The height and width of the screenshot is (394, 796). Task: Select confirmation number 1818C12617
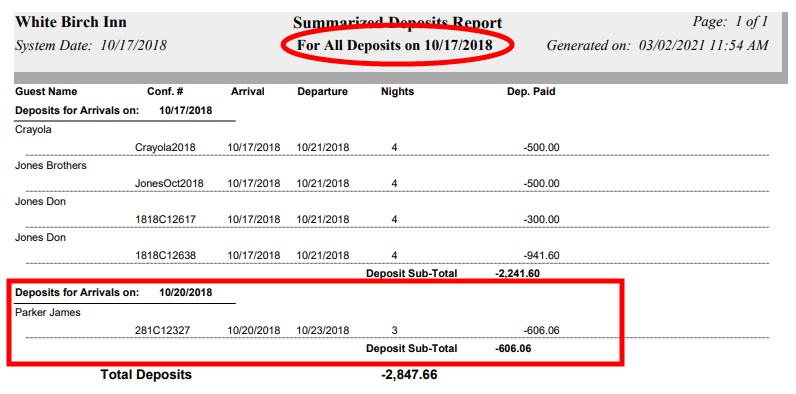[x=165, y=220]
